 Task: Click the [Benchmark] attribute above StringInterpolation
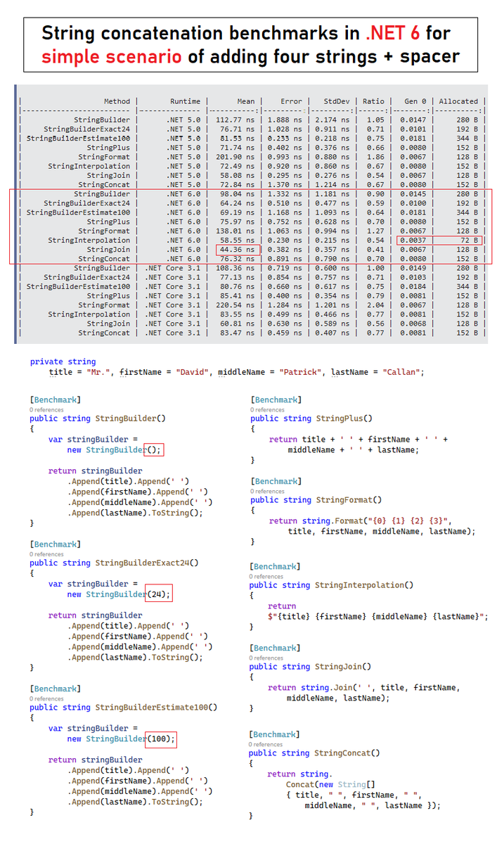pos(274,566)
